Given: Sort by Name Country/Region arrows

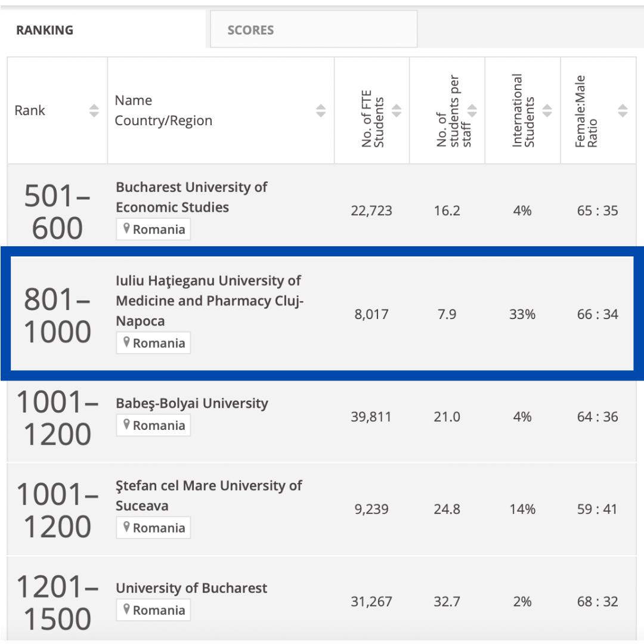Looking at the screenshot, I should pyautogui.click(x=321, y=111).
